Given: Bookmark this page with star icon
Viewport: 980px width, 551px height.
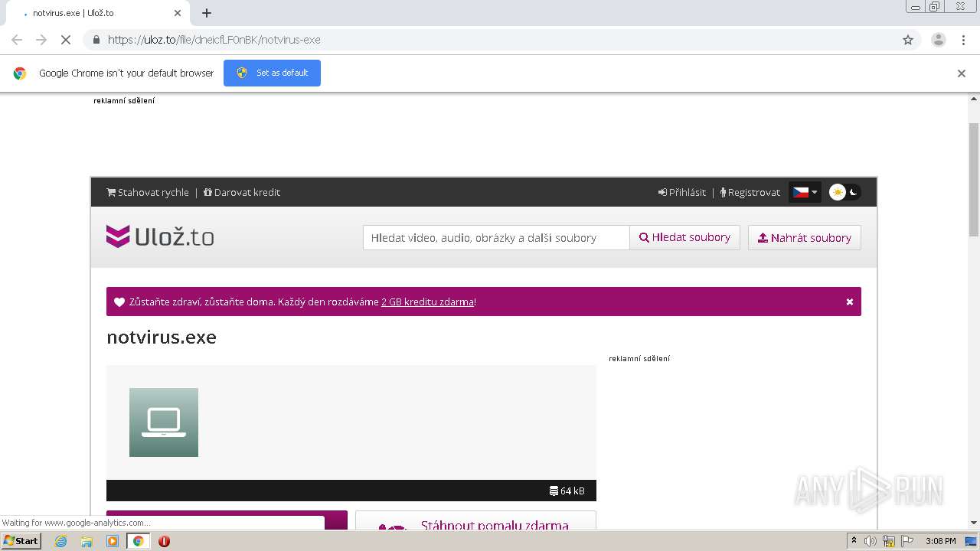Looking at the screenshot, I should [x=908, y=40].
